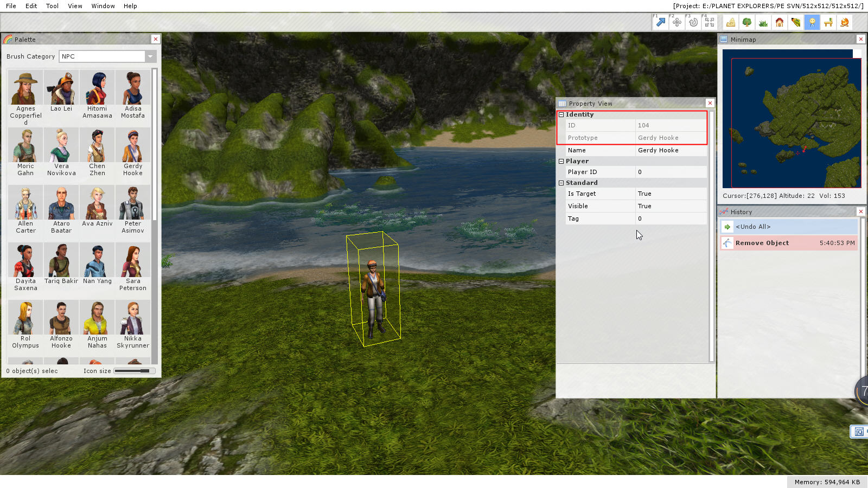Click the Palette panel rainbow icon
This screenshot has height=488, width=868.
point(8,39)
